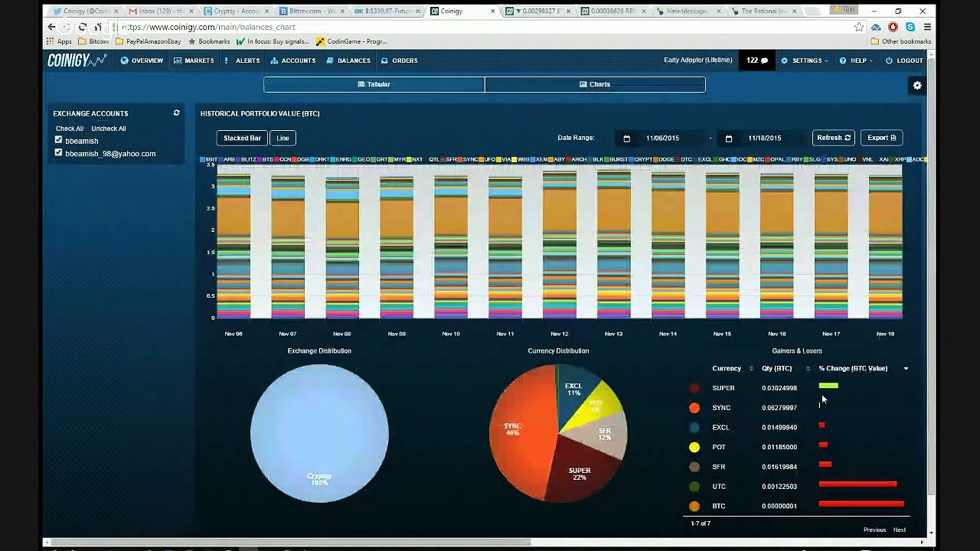This screenshot has height=551, width=980.
Task: Open the start date calendar icon
Action: (626, 139)
